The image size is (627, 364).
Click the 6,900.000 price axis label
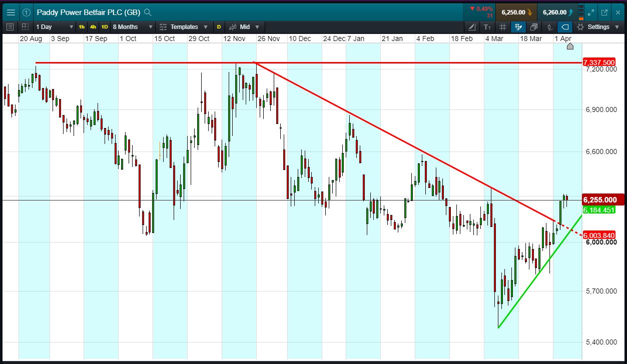[601, 109]
